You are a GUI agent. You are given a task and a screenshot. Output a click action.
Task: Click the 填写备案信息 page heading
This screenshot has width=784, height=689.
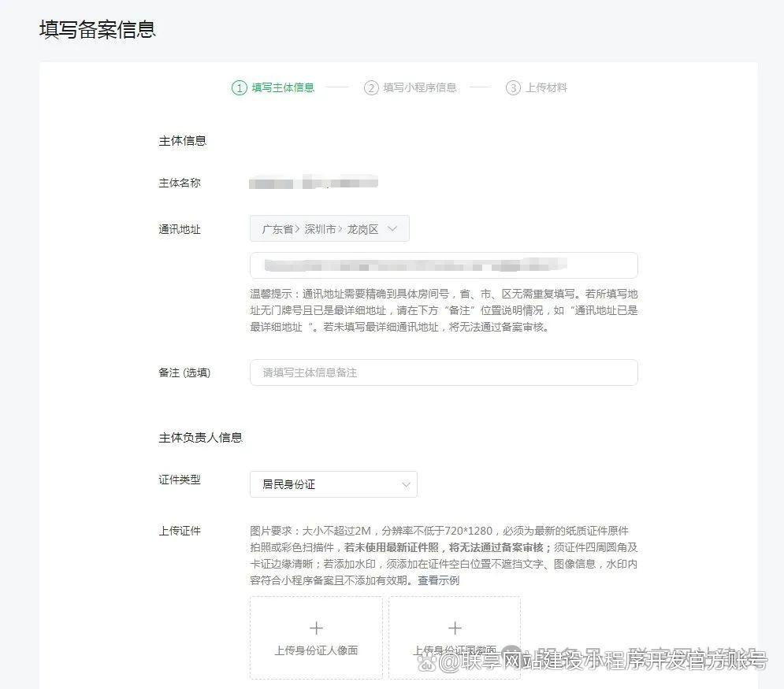coord(98,29)
